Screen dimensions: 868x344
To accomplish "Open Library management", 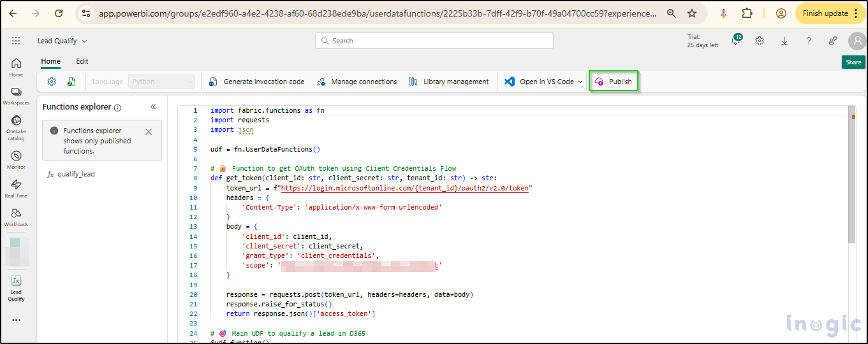I will pyautogui.click(x=448, y=82).
